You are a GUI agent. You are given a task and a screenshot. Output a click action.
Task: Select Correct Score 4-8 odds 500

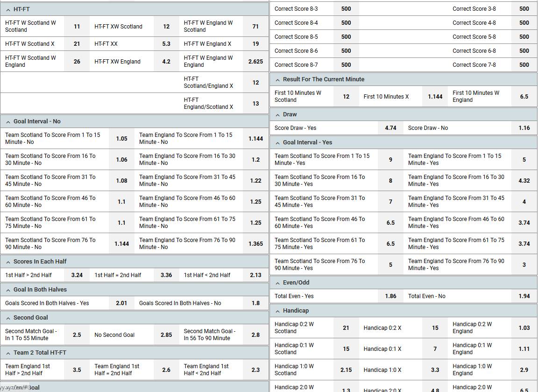[x=524, y=23]
